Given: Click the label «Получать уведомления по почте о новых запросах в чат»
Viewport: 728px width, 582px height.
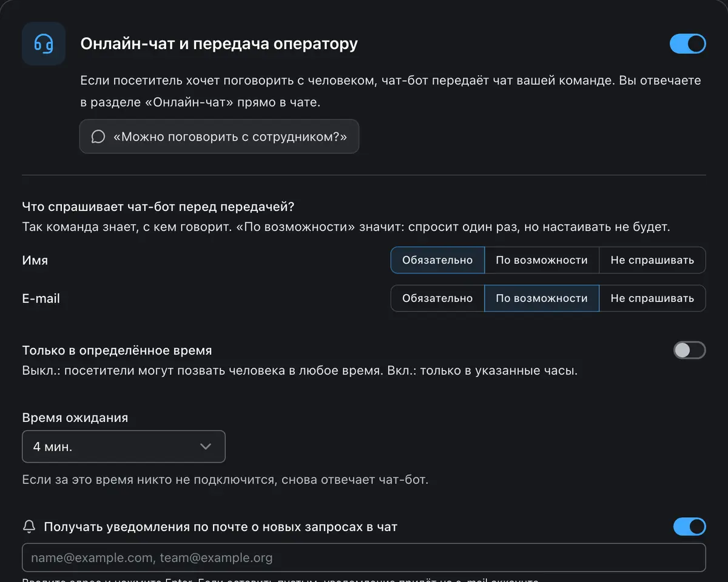Looking at the screenshot, I should pos(221,527).
